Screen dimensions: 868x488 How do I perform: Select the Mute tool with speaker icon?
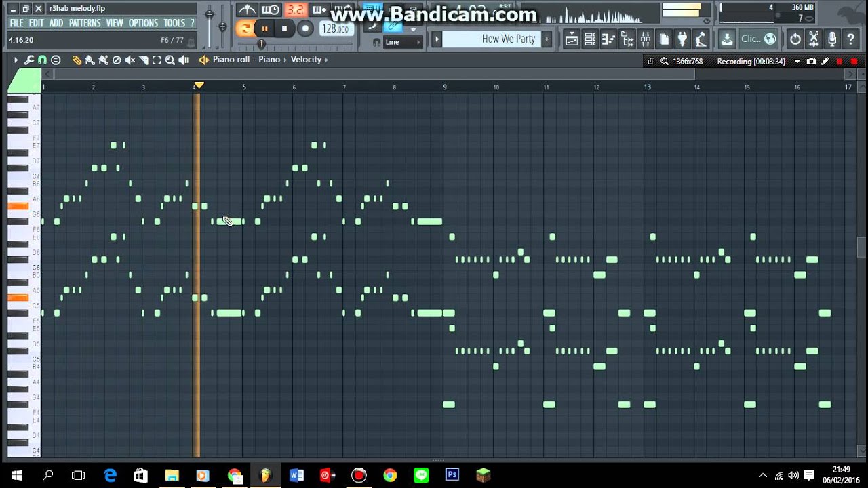[130, 60]
